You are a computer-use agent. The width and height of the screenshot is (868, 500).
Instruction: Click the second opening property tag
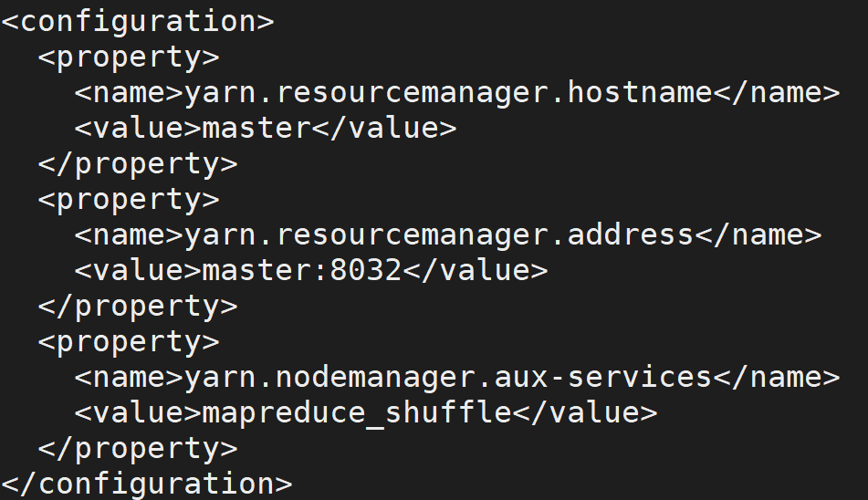(x=129, y=201)
